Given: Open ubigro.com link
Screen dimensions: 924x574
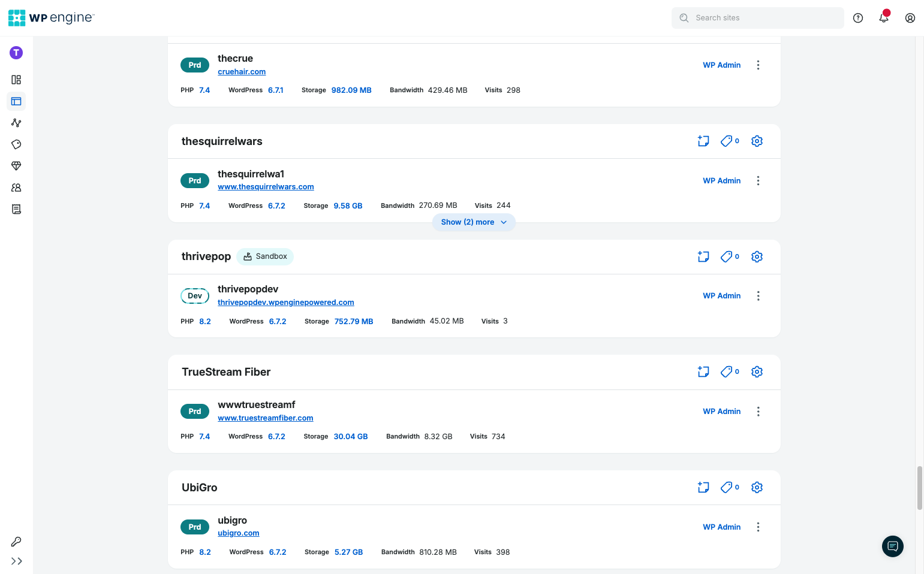Looking at the screenshot, I should [239, 533].
